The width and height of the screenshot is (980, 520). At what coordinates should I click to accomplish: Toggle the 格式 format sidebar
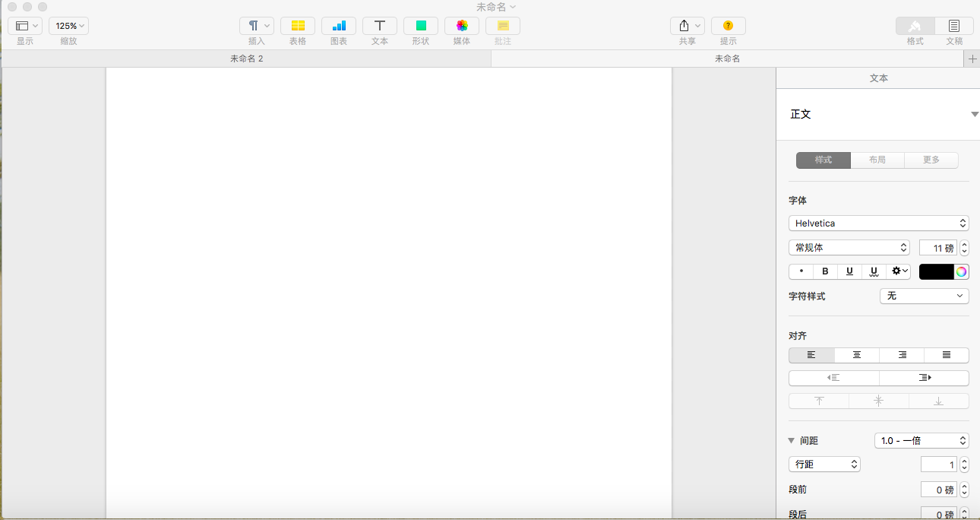pos(915,26)
